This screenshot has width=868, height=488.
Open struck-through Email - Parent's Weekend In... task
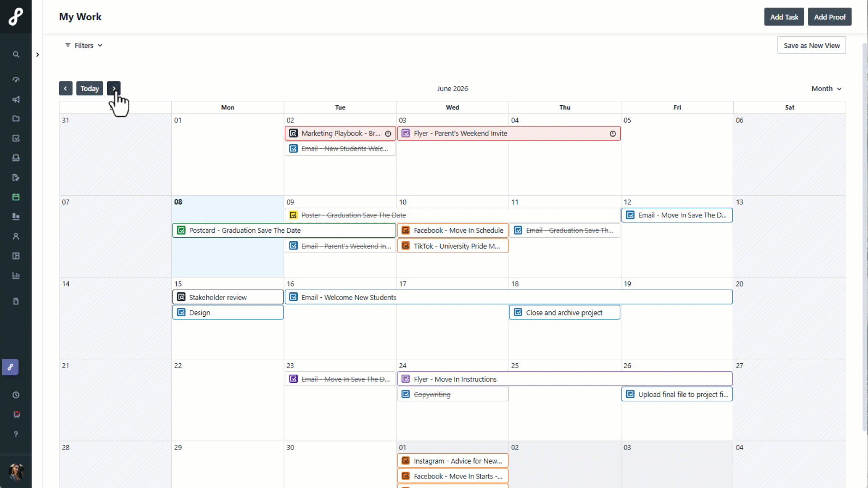(x=340, y=246)
